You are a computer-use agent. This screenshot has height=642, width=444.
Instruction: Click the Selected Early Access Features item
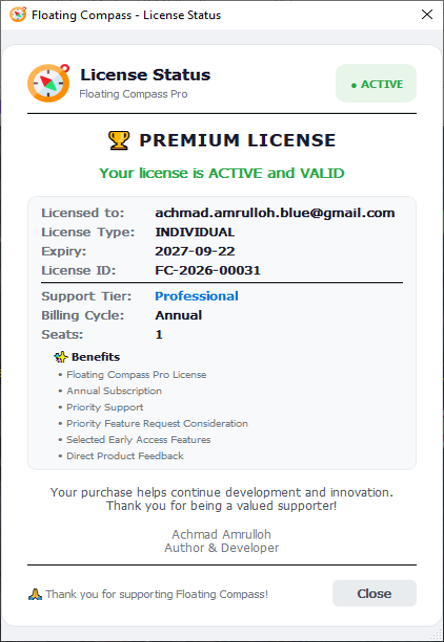pos(138,440)
